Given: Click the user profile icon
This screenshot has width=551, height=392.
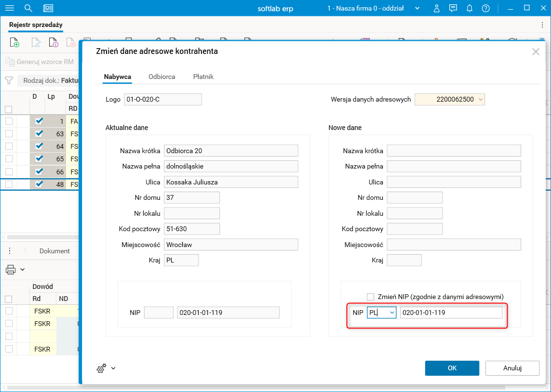Looking at the screenshot, I should [x=437, y=8].
